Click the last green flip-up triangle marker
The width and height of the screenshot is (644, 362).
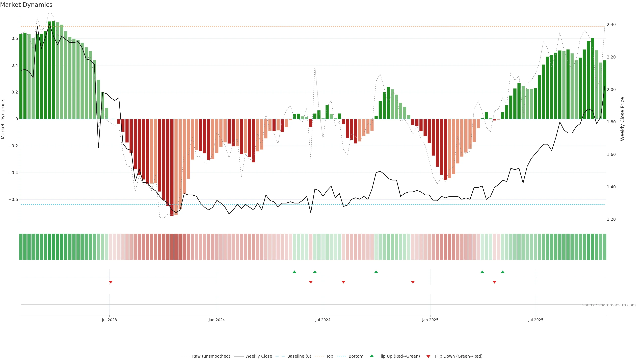tap(502, 272)
